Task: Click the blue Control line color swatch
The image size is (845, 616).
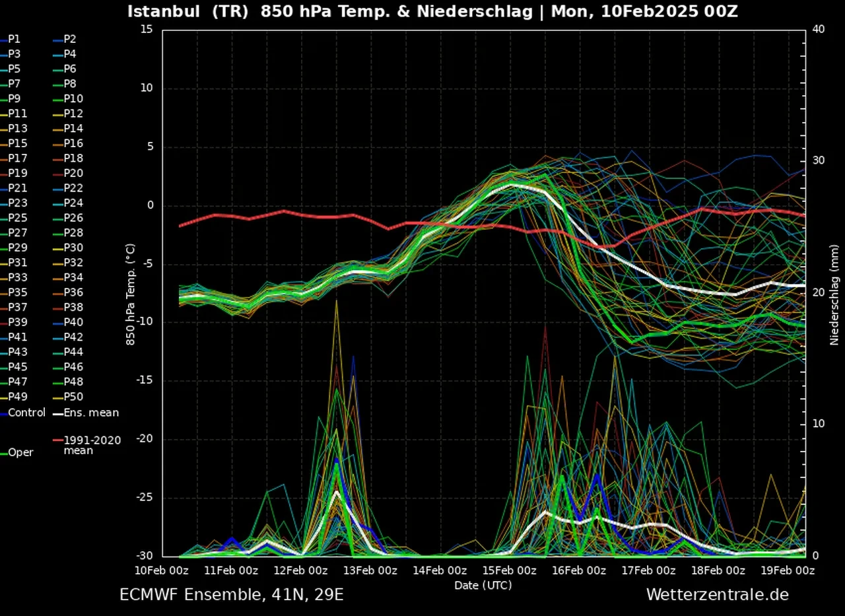Action: pyautogui.click(x=3, y=413)
